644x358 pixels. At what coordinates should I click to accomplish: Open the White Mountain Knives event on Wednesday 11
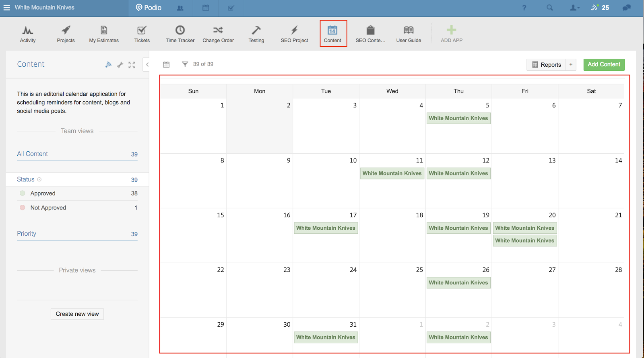pyautogui.click(x=392, y=173)
